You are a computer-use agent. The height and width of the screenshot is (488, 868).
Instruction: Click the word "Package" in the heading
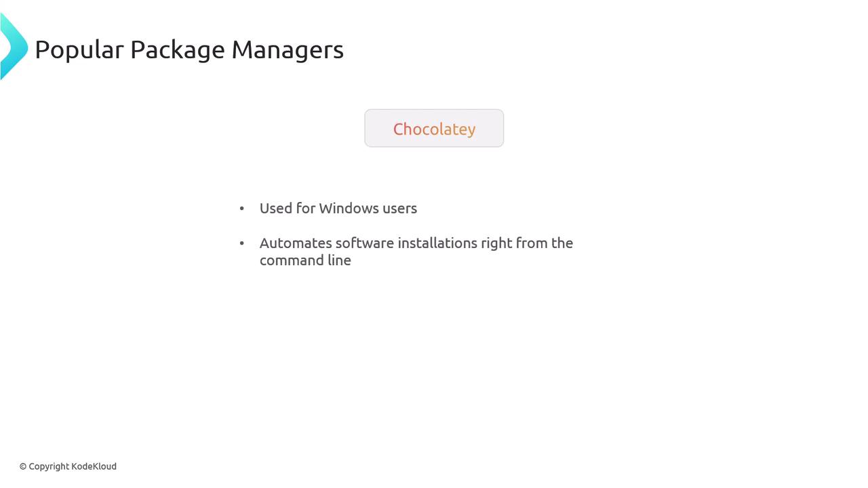177,49
